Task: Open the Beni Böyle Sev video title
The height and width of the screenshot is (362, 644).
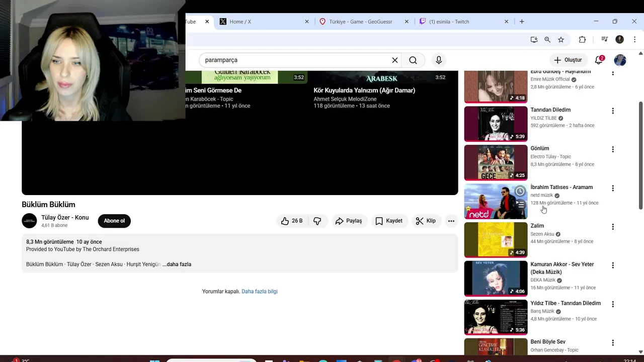Action: [548, 342]
